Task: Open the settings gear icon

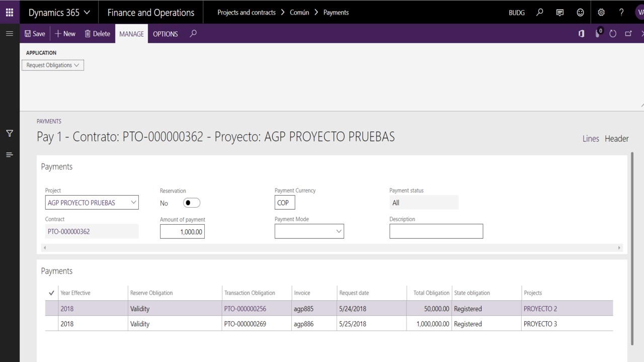Action: pyautogui.click(x=601, y=12)
